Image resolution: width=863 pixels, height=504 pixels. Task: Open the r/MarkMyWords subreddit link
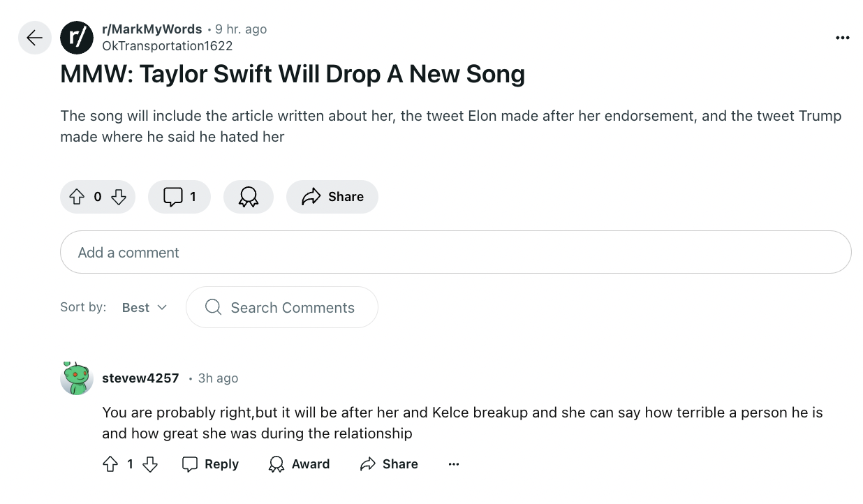pos(152,29)
